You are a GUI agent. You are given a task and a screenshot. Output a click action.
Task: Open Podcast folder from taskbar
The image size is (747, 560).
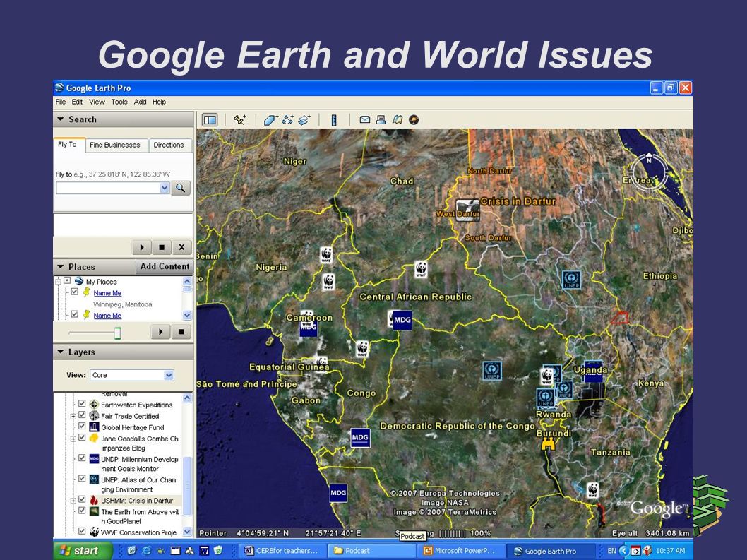coord(371,551)
